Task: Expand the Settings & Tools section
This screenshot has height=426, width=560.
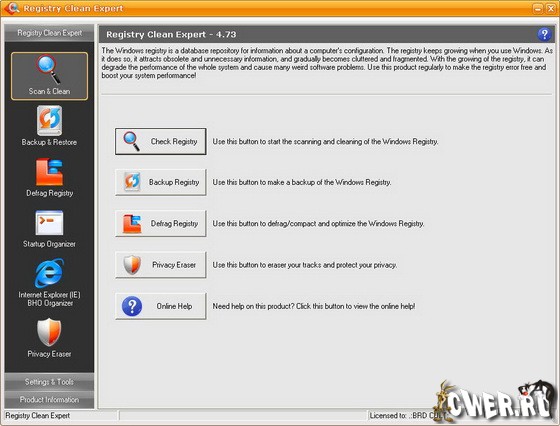Action: tap(49, 382)
